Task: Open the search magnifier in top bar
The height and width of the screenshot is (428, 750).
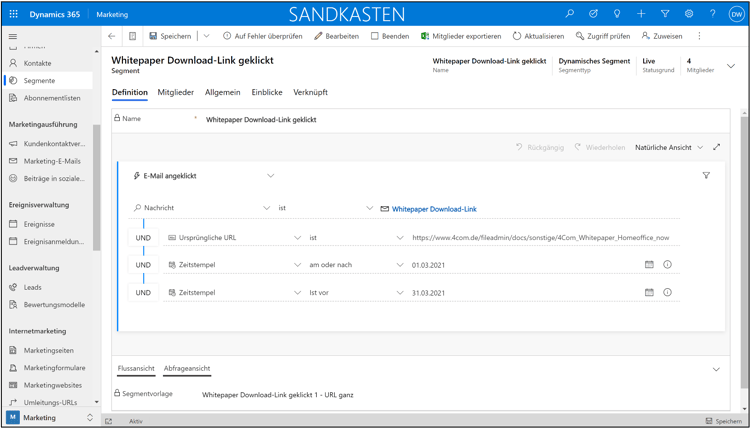Action: pyautogui.click(x=569, y=14)
